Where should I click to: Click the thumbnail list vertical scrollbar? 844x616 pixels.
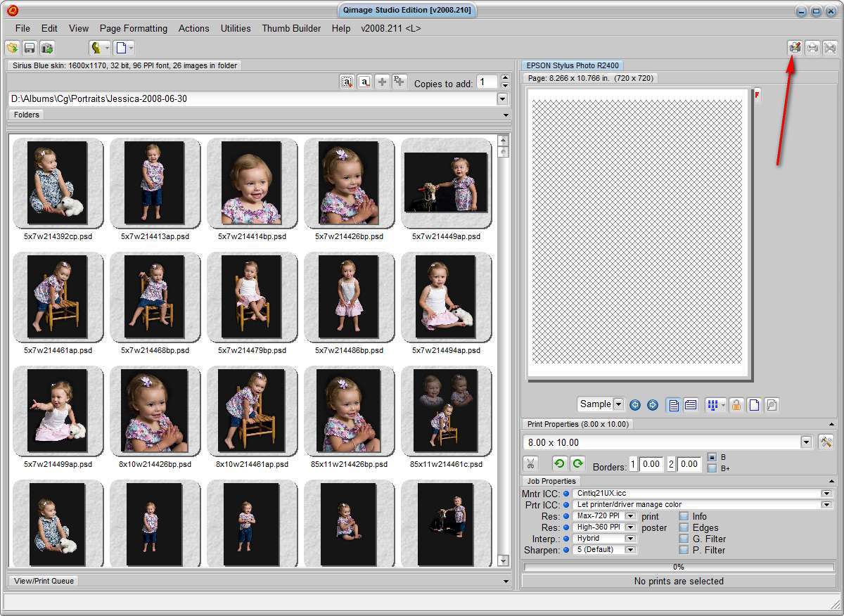(x=503, y=350)
